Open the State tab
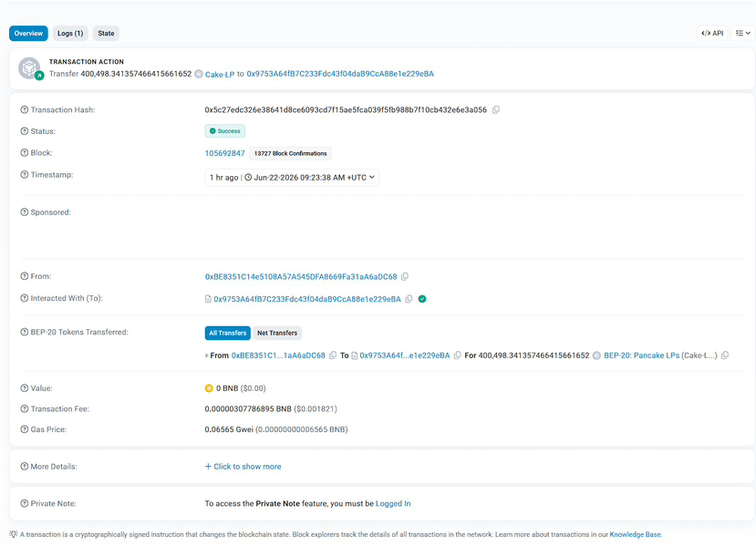Screen dimensions: 756x546 [x=106, y=33]
